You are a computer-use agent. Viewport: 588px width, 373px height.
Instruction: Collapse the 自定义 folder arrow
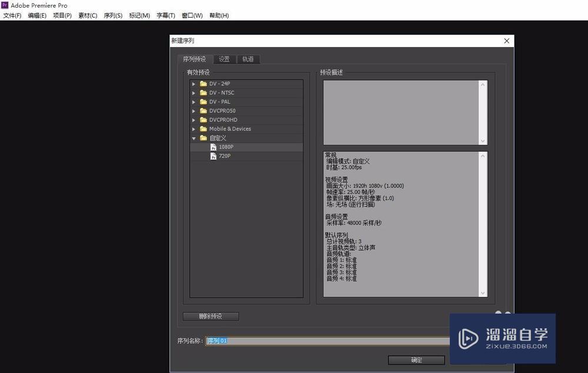pyautogui.click(x=194, y=138)
